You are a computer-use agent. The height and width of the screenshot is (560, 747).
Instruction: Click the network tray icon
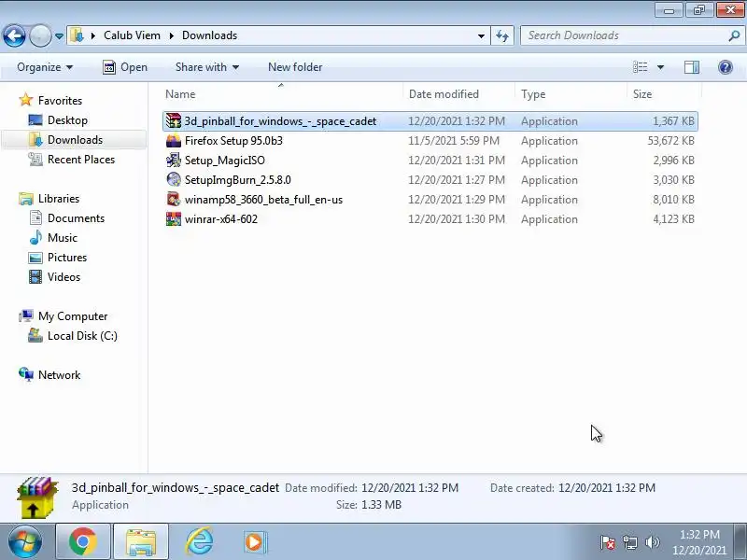coord(629,542)
